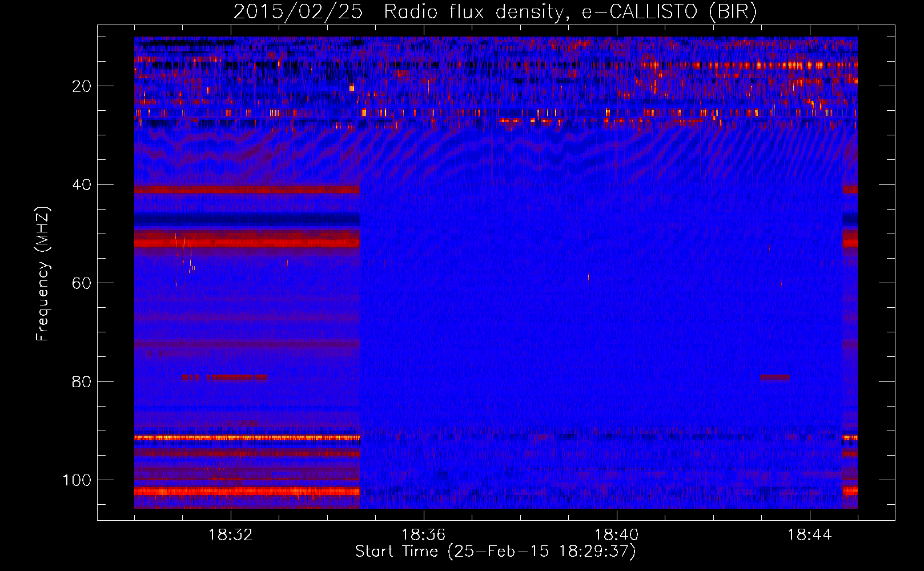924x571 pixels.
Task: Click the plot title "2015/02/25 Radio flux density, e-CALLISTO (BIR)"
Action: pyautogui.click(x=495, y=12)
